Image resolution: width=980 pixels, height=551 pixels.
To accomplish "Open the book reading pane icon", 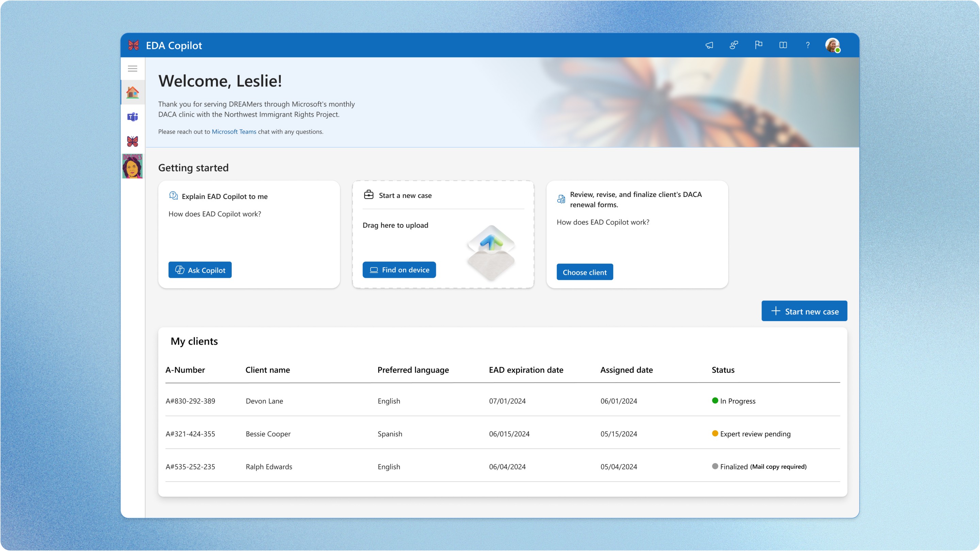I will pyautogui.click(x=783, y=45).
